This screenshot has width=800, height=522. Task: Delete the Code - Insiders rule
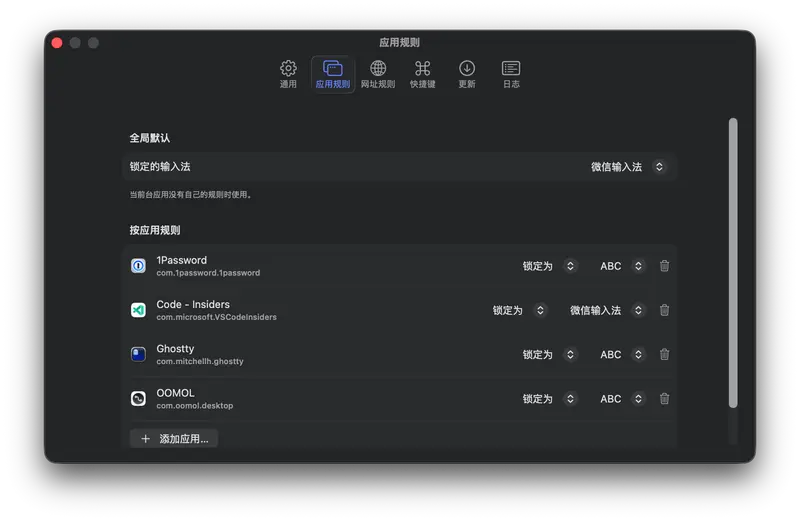click(664, 310)
